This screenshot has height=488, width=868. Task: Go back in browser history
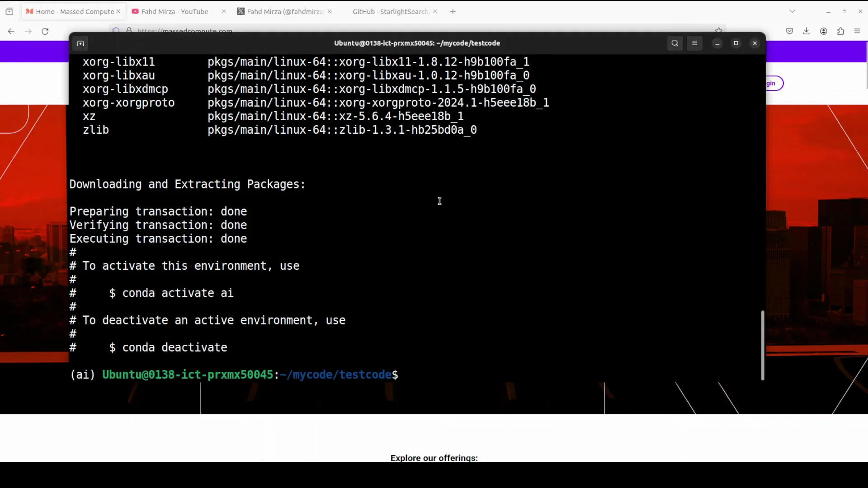pyautogui.click(x=11, y=31)
